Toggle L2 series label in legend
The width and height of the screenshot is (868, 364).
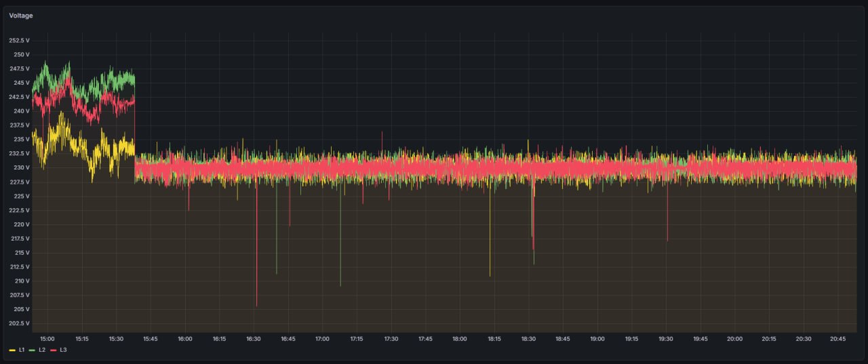point(42,350)
